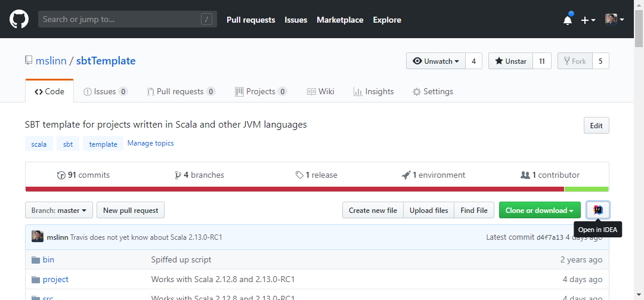Open the project folder link

pos(55,280)
